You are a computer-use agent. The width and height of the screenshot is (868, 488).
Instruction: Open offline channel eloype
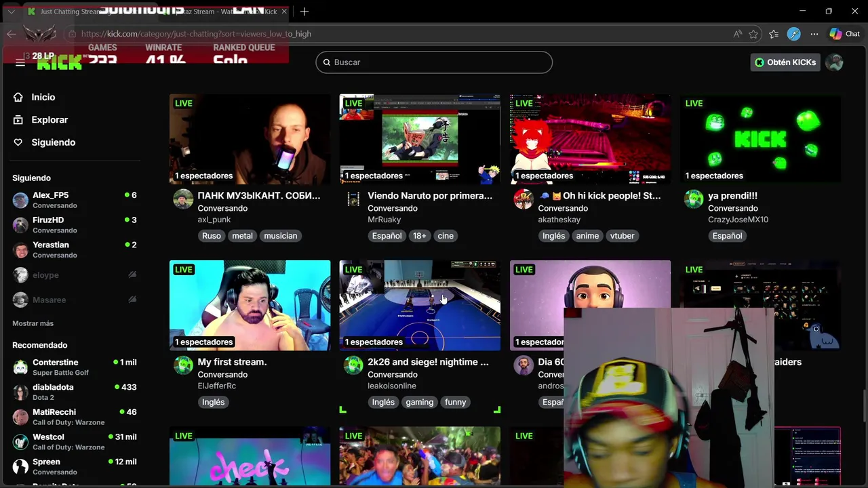[75, 275]
